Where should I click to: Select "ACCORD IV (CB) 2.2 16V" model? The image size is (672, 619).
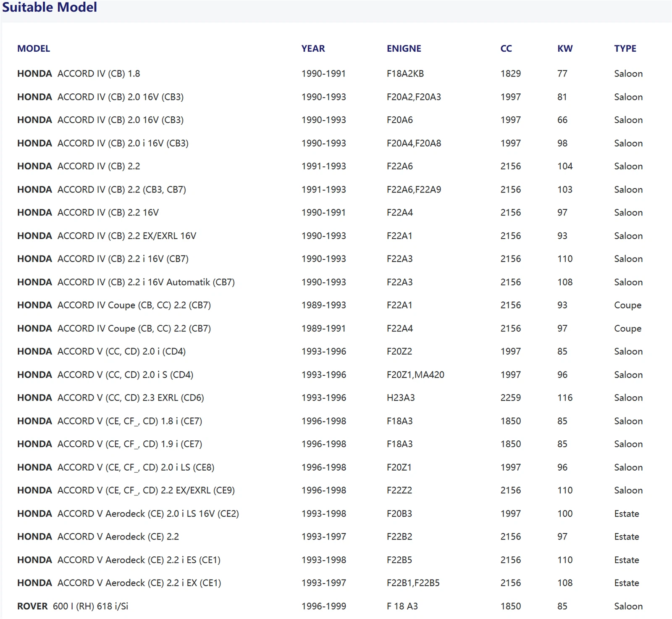108,212
